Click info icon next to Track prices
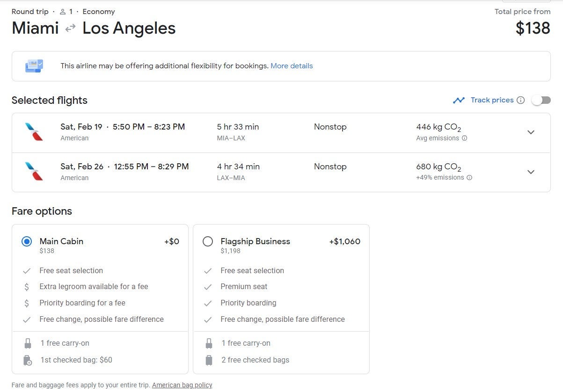This screenshot has height=392, width=563. [520, 100]
